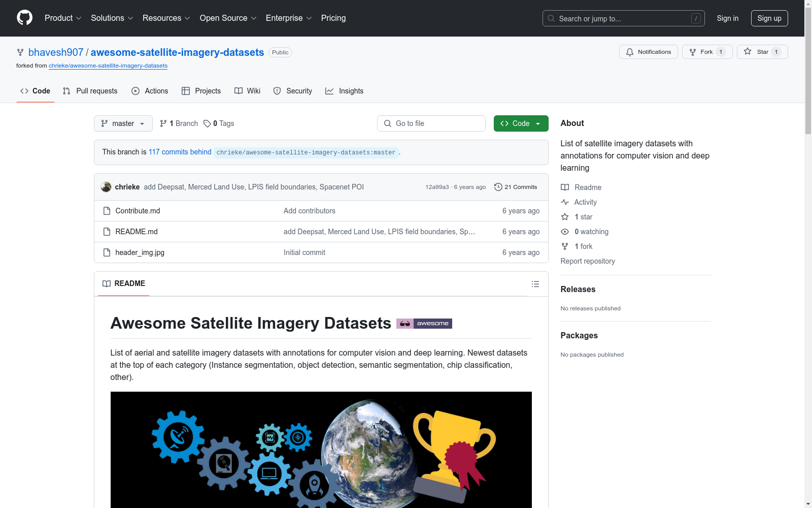Click the Notifications bell button

[648, 52]
